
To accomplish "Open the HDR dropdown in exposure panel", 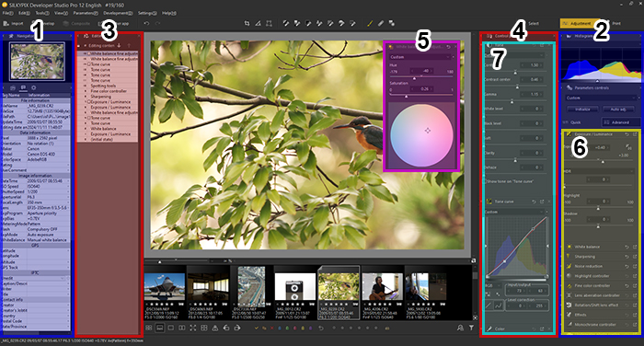I will point(598,171).
